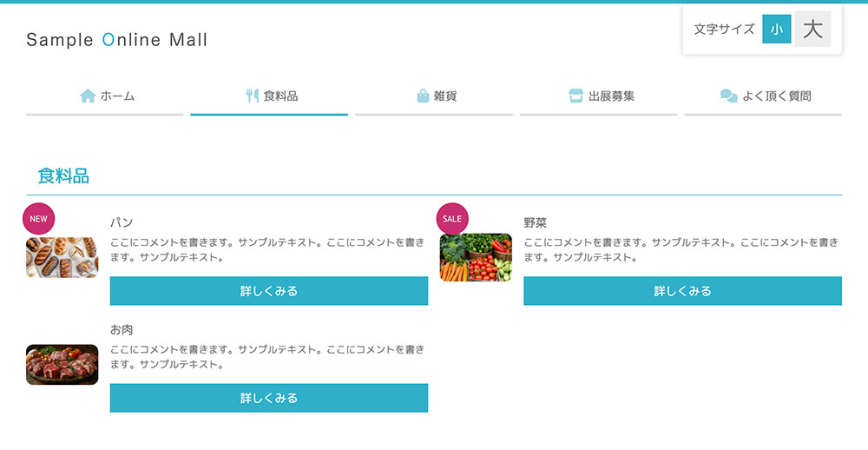This screenshot has width=868, height=450.
Task: Click the speech bubbles icon
Action: [728, 96]
